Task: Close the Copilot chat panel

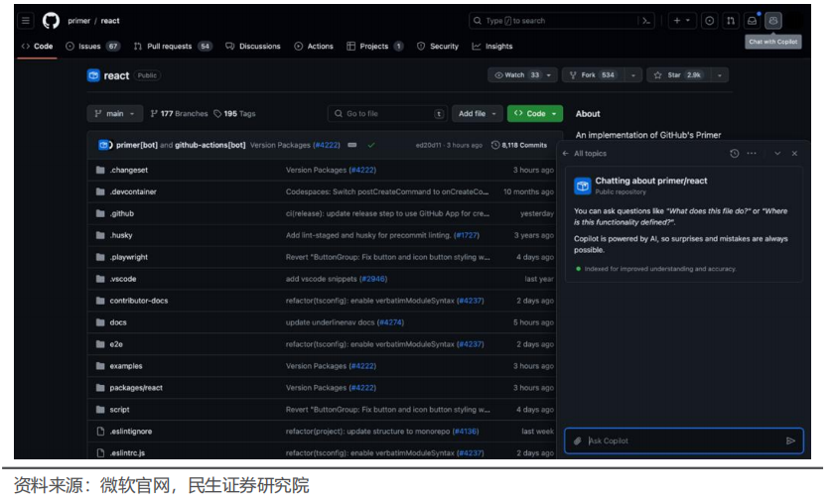Action: point(794,153)
